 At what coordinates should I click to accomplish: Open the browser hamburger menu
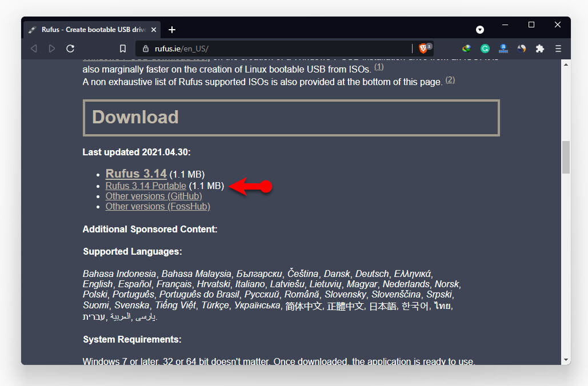click(558, 49)
